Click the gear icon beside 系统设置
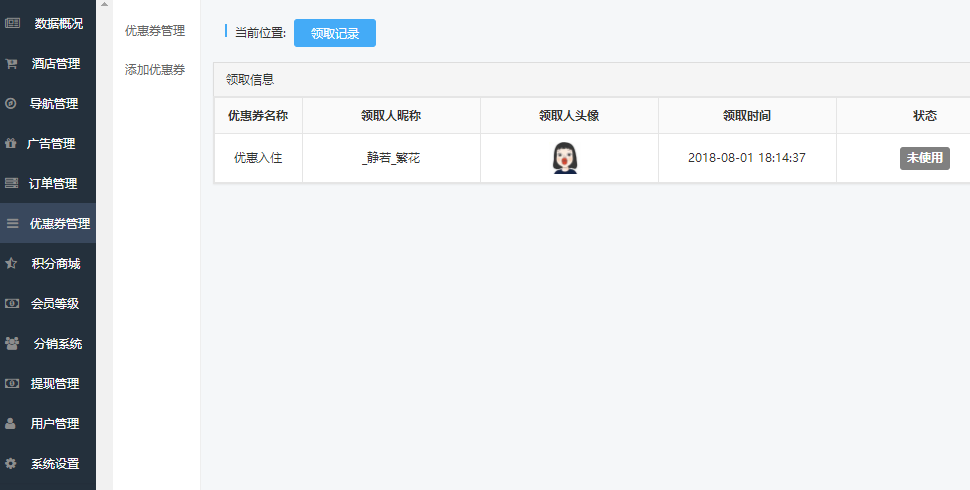 11,463
